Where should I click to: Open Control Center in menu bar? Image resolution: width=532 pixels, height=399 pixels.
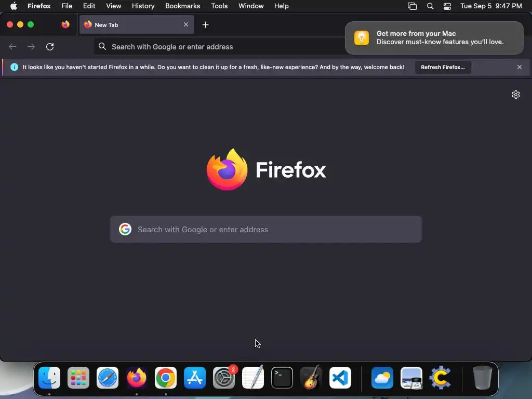pyautogui.click(x=447, y=6)
